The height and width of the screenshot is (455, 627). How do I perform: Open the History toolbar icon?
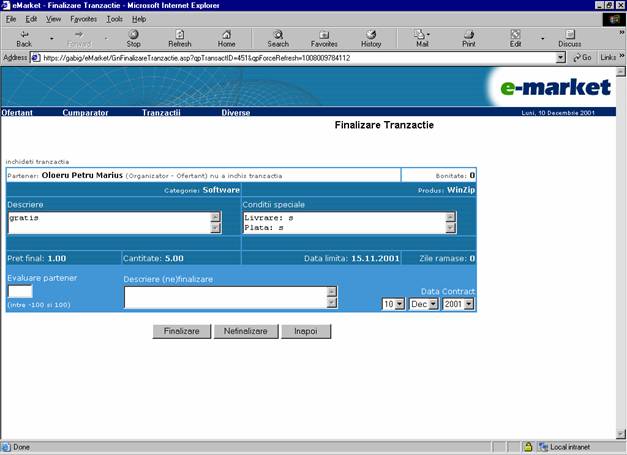371,38
